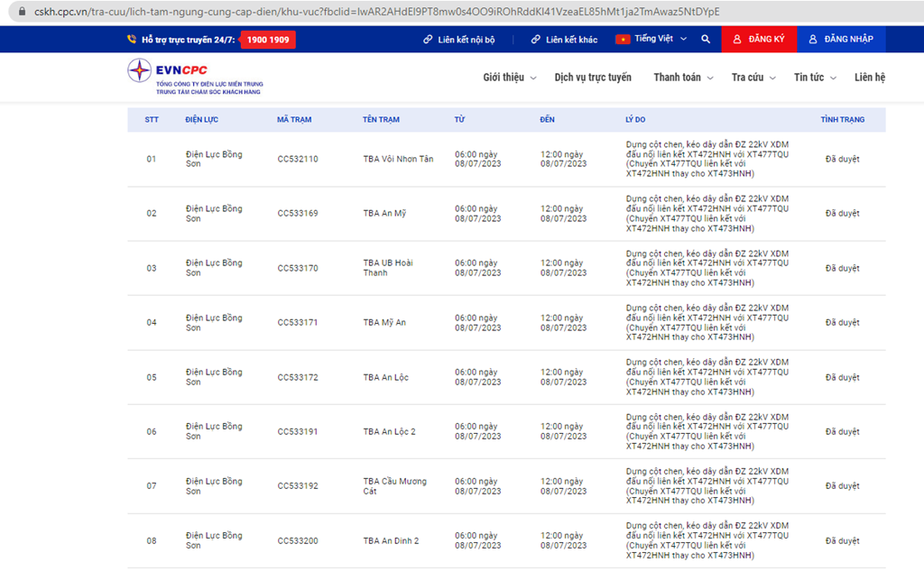Select station code CC532110
Viewport: 924px width, 572px height.
click(298, 159)
